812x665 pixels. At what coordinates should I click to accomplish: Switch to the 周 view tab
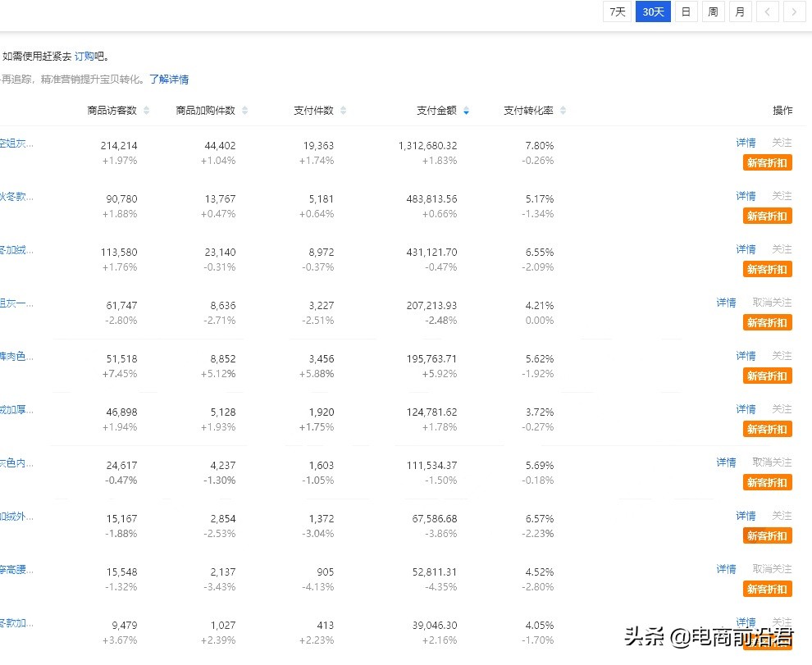(x=713, y=12)
